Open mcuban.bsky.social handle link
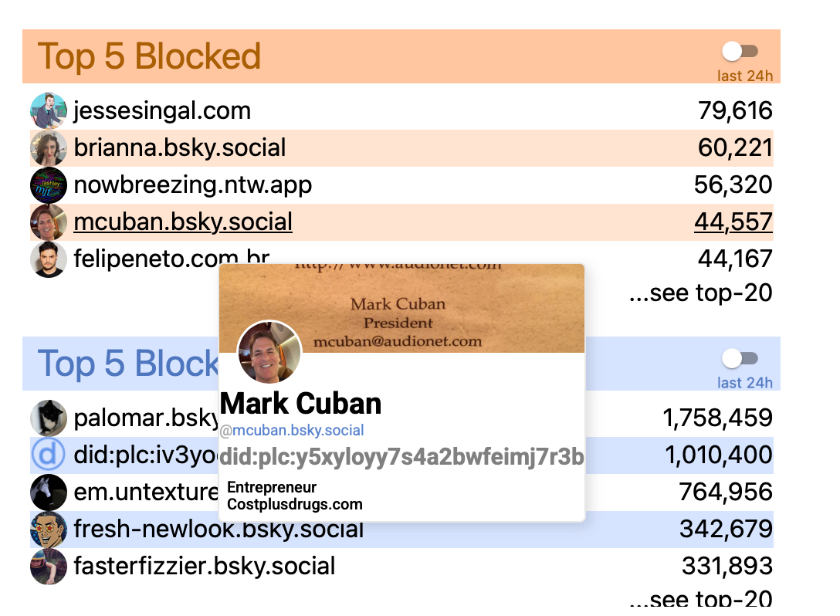Image resolution: width=840 pixels, height=616 pixels. tap(183, 222)
